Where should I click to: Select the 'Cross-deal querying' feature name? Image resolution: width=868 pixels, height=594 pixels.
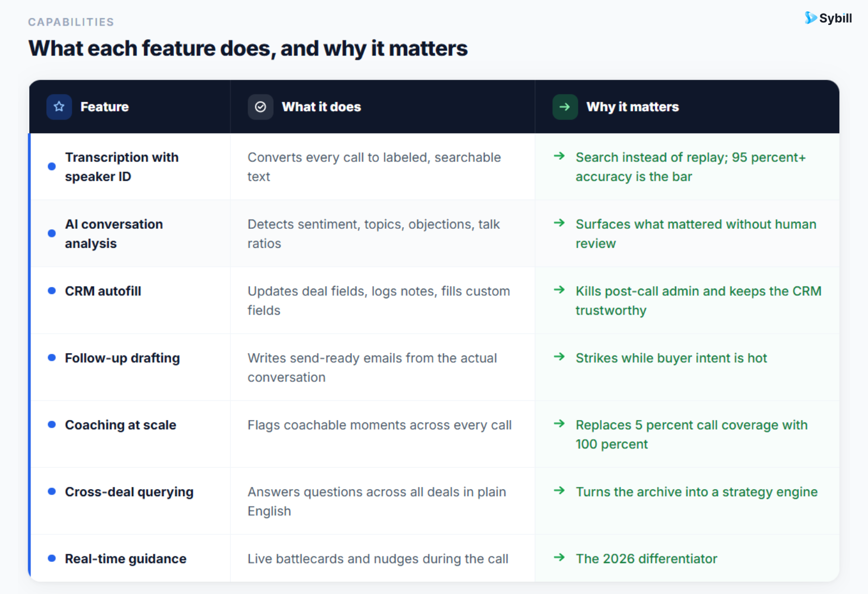129,492
